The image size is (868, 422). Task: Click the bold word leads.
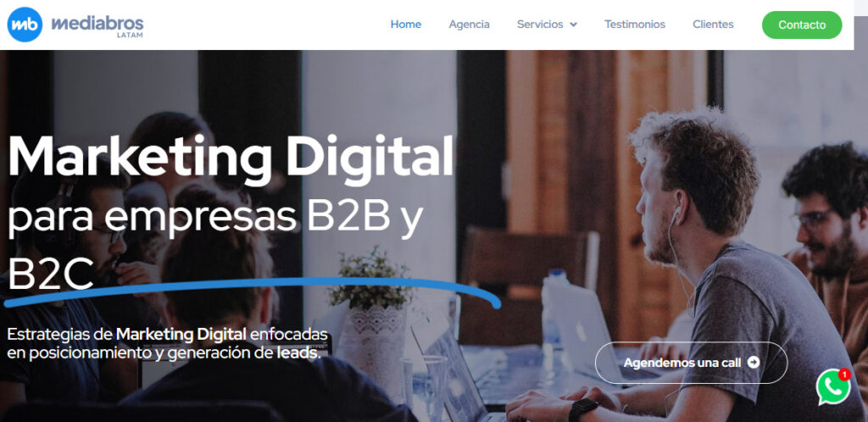298,353
